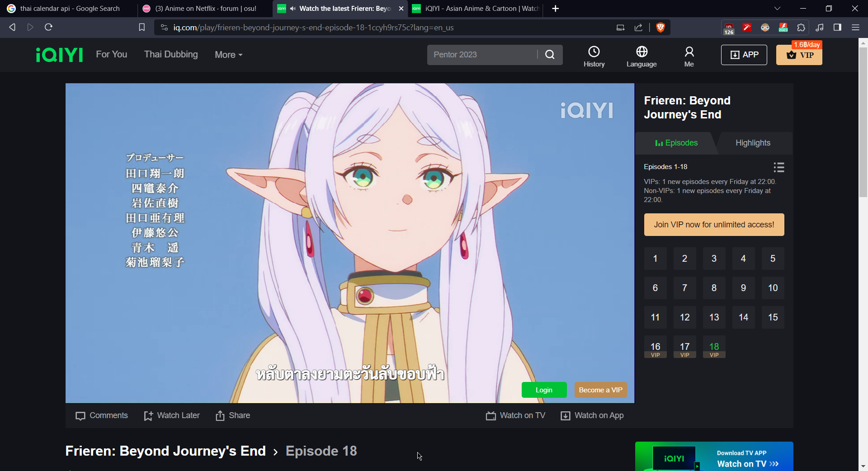
Task: Add video to Watch Later
Action: click(172, 415)
